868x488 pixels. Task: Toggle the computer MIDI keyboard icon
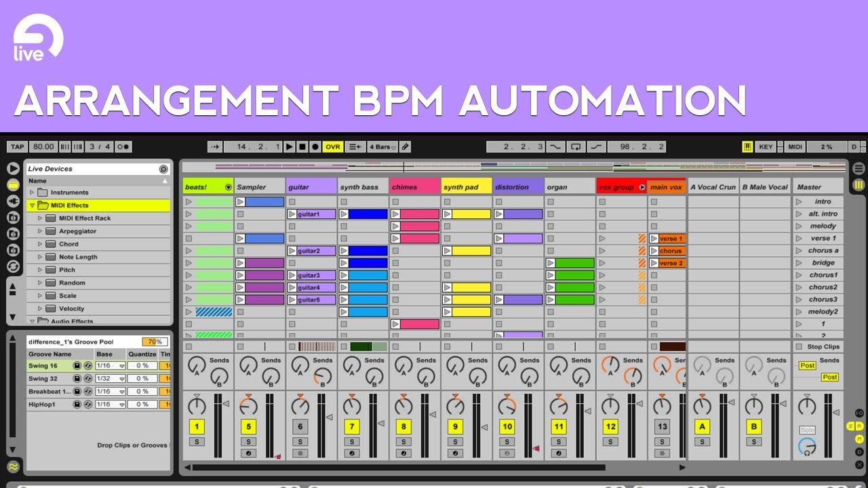click(748, 146)
